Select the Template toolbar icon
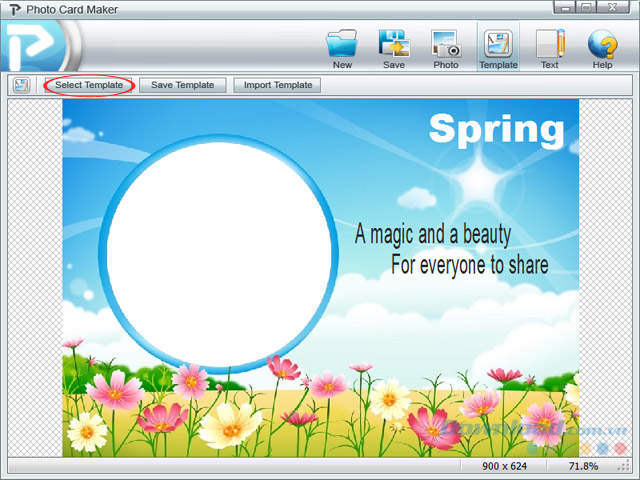The width and height of the screenshot is (640, 480). [x=498, y=44]
